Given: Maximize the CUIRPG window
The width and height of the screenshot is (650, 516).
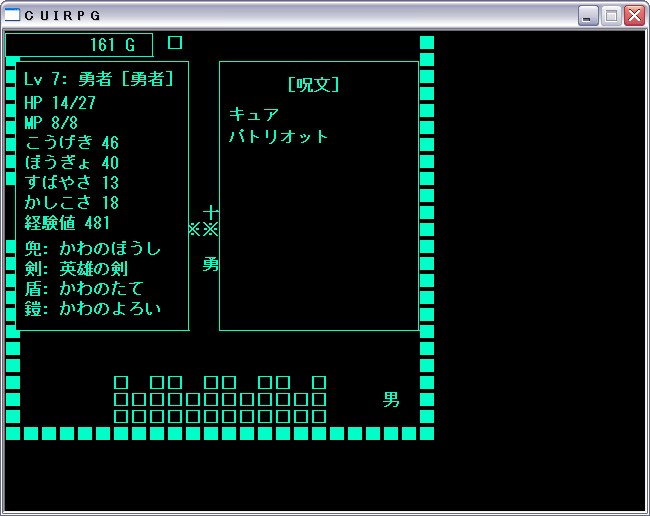Looking at the screenshot, I should (611, 16).
